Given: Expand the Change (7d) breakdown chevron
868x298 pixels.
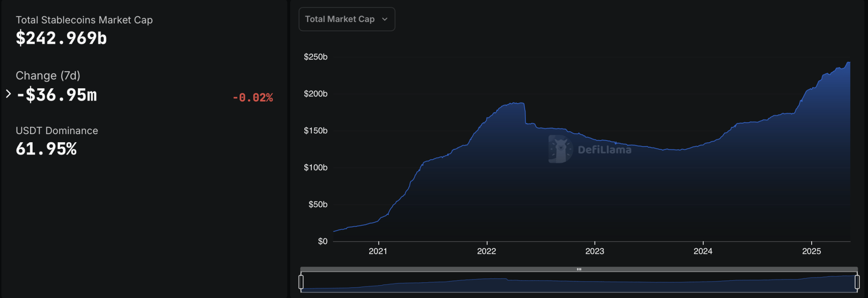Looking at the screenshot, I should click(8, 93).
